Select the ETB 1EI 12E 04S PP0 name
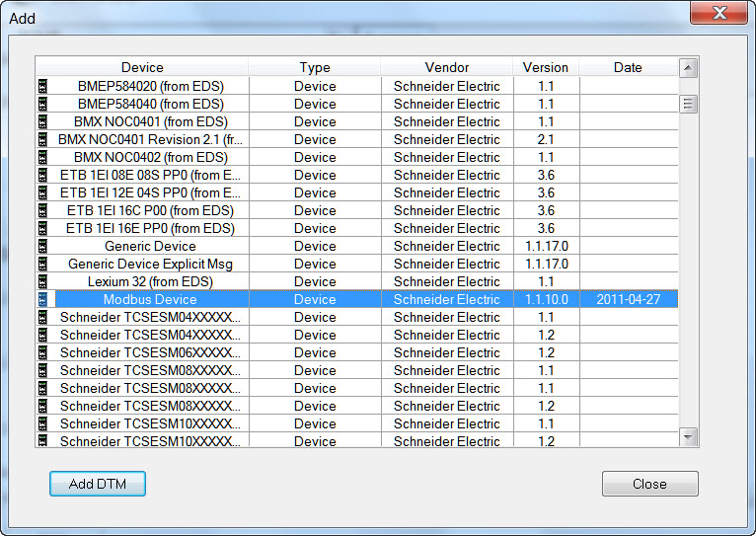 [x=150, y=192]
